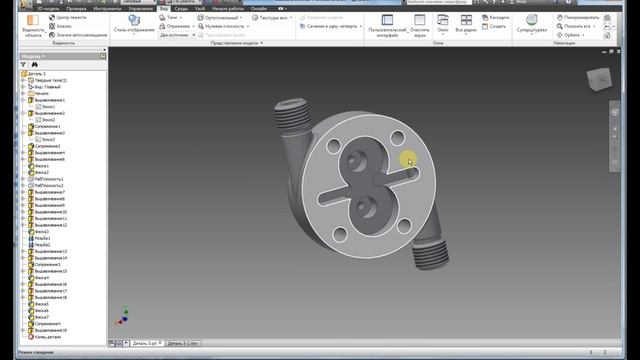Open the Начало работы ribbon tab

(227, 9)
